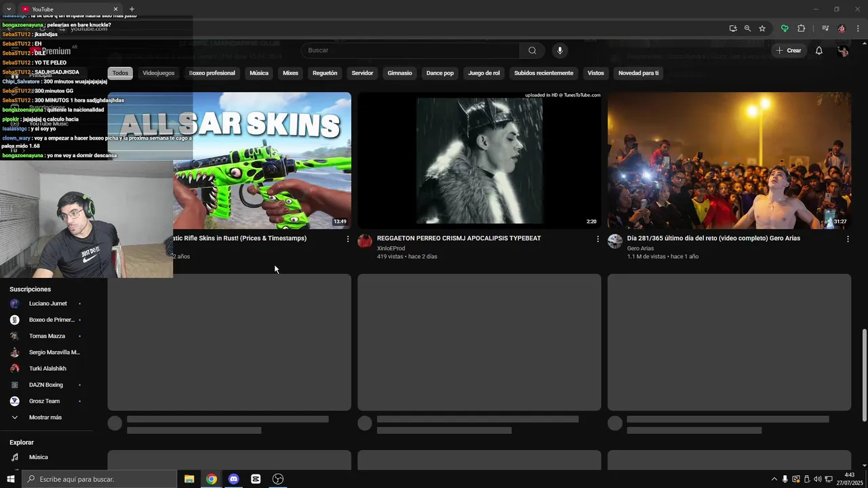Open CapCut from taskbar
868x488 pixels.
(x=256, y=479)
